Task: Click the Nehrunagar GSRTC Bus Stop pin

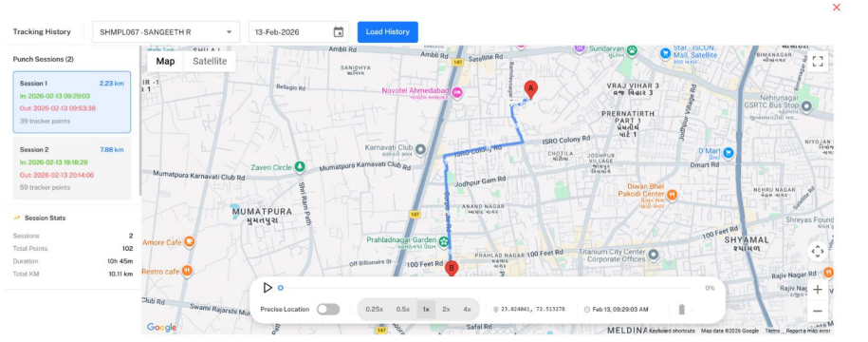Action: (x=806, y=105)
